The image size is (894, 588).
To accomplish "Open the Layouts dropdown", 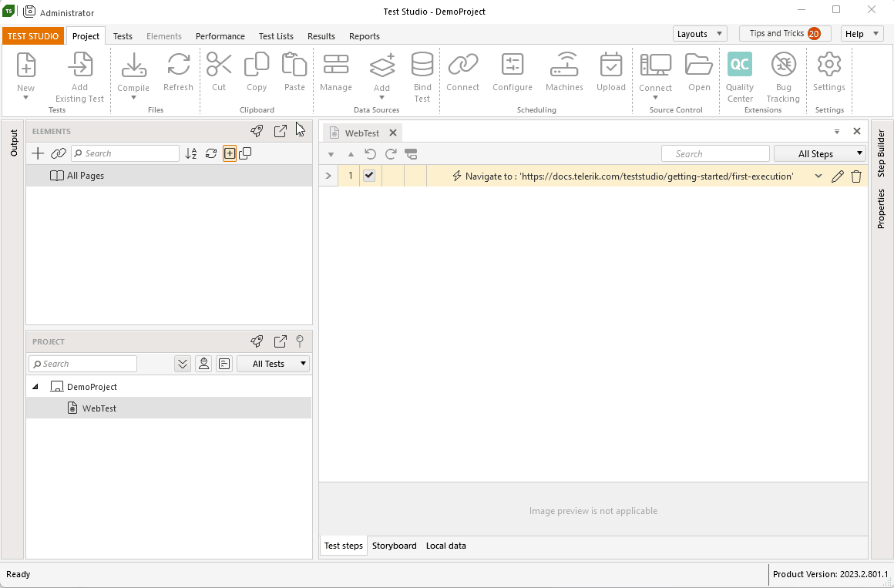I will 700,34.
